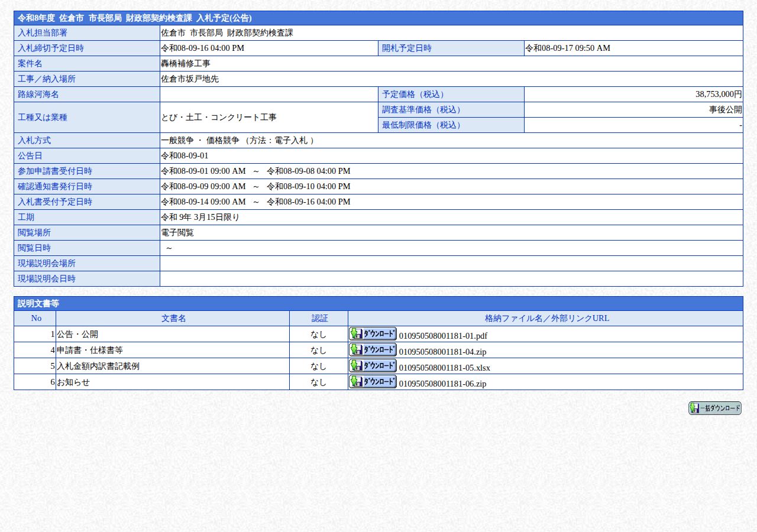Click the 電子閲覧 value
Screen dimensions: 757x532
pos(177,233)
